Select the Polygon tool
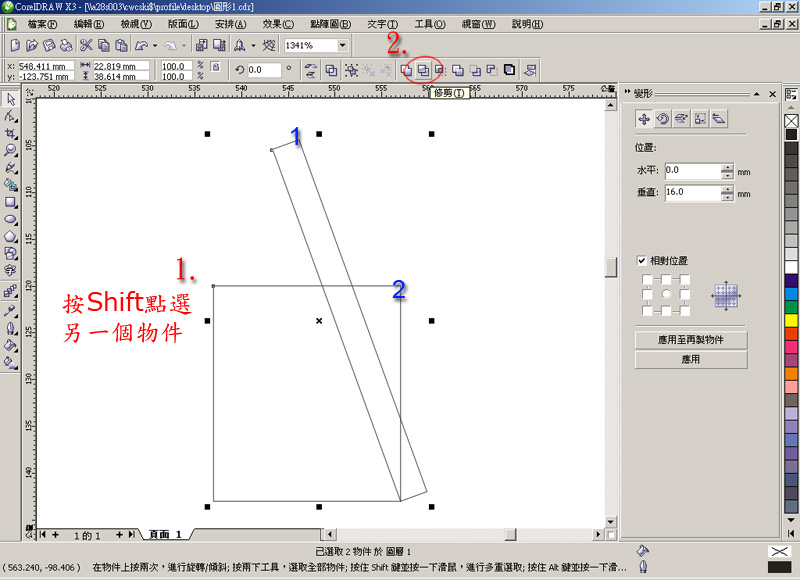 point(11,237)
